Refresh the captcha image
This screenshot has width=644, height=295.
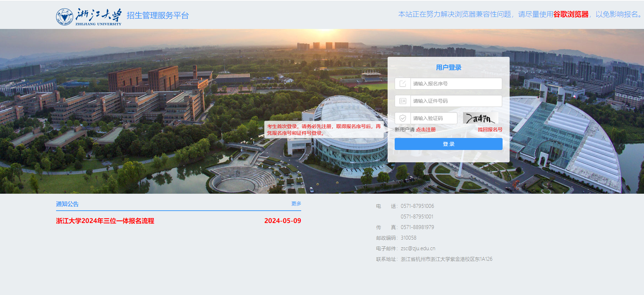coord(480,118)
